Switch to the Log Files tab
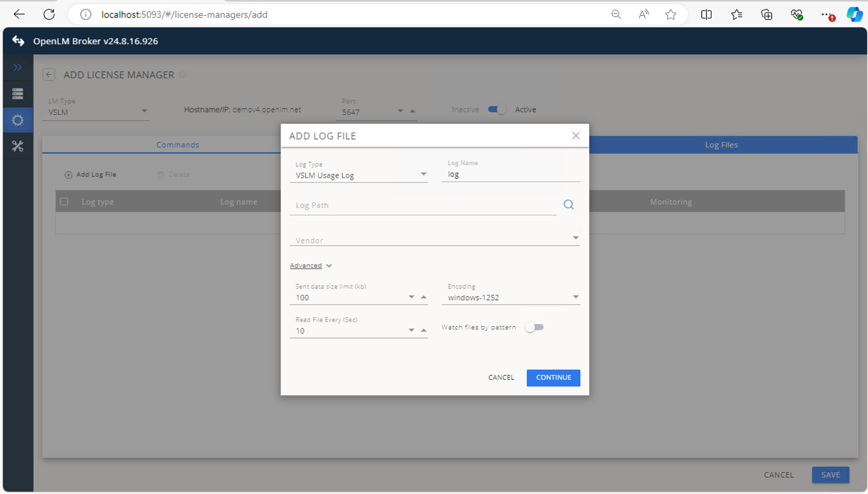This screenshot has height=494, width=868. pos(721,145)
